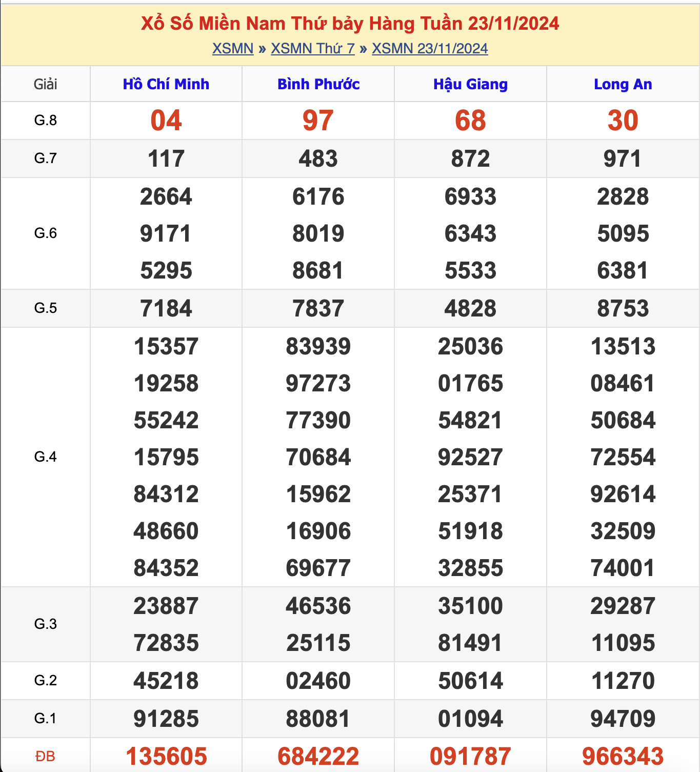Click G.6 number 6381
Image resolution: width=700 pixels, height=772 pixels.
(x=623, y=270)
